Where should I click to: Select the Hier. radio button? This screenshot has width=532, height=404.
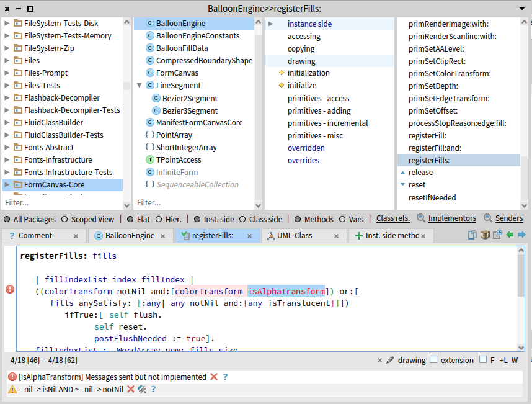[x=159, y=219]
